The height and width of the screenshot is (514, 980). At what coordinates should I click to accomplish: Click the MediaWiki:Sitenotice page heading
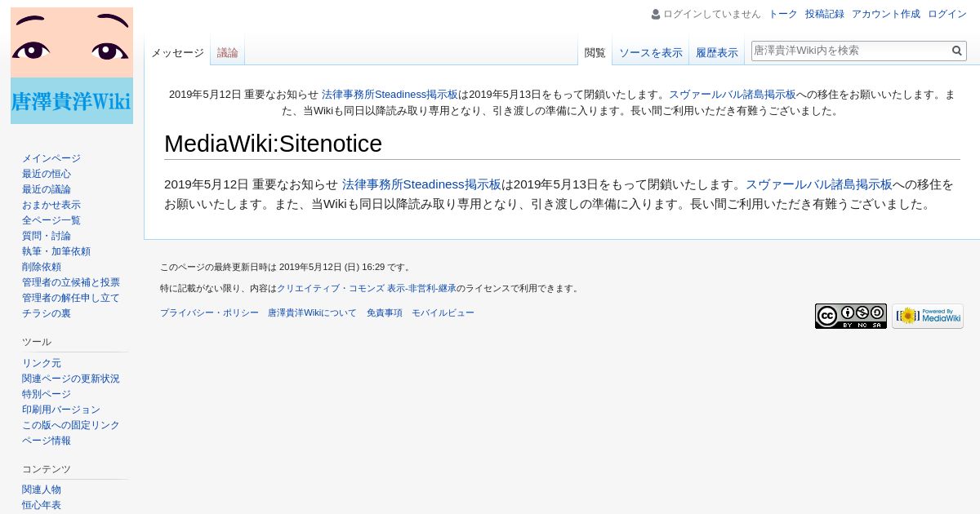pos(273,144)
